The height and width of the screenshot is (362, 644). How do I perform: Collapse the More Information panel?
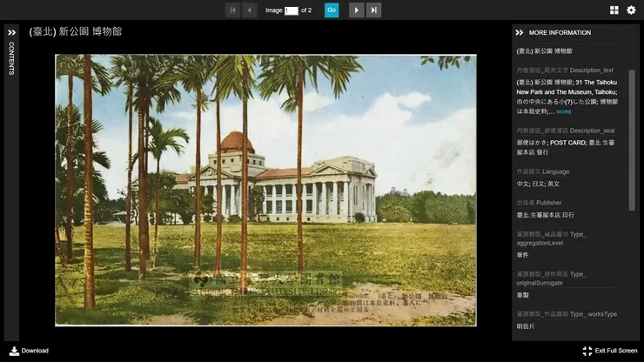tap(520, 32)
